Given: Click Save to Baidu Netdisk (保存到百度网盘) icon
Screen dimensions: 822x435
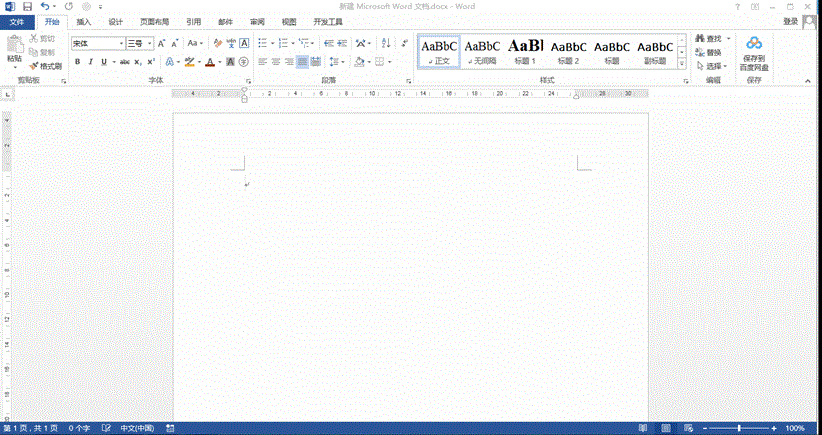Looking at the screenshot, I should pyautogui.click(x=753, y=45).
